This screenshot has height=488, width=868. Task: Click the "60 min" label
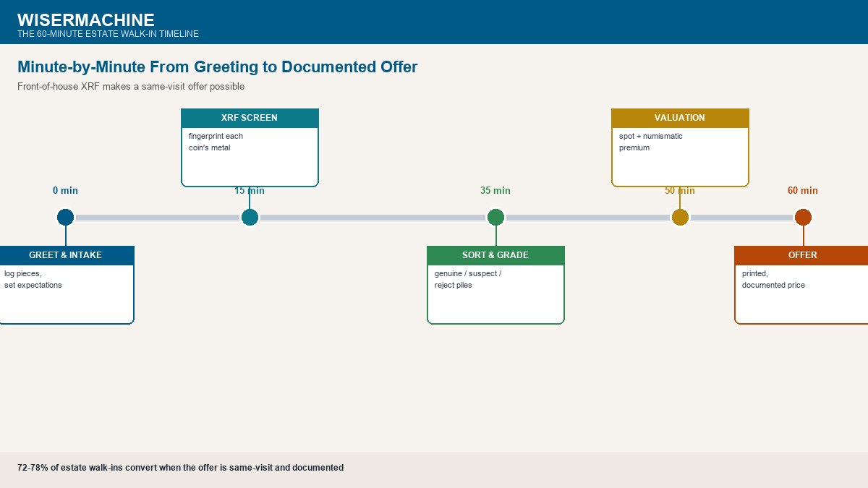[x=803, y=191]
